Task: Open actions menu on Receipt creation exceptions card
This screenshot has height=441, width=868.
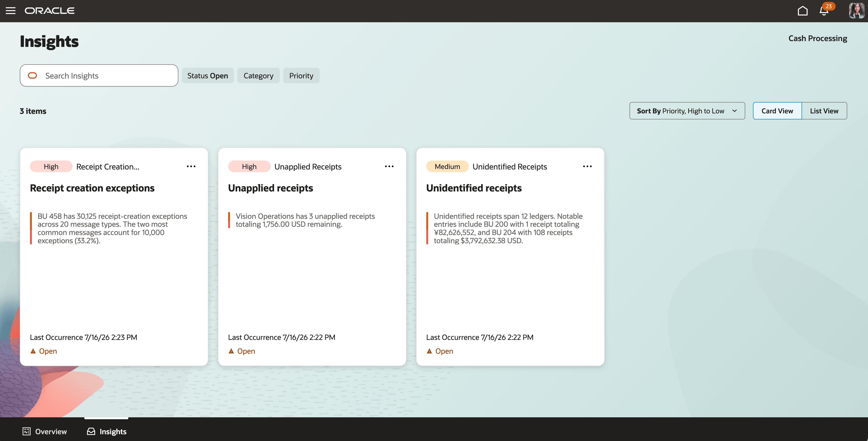Action: point(191,166)
